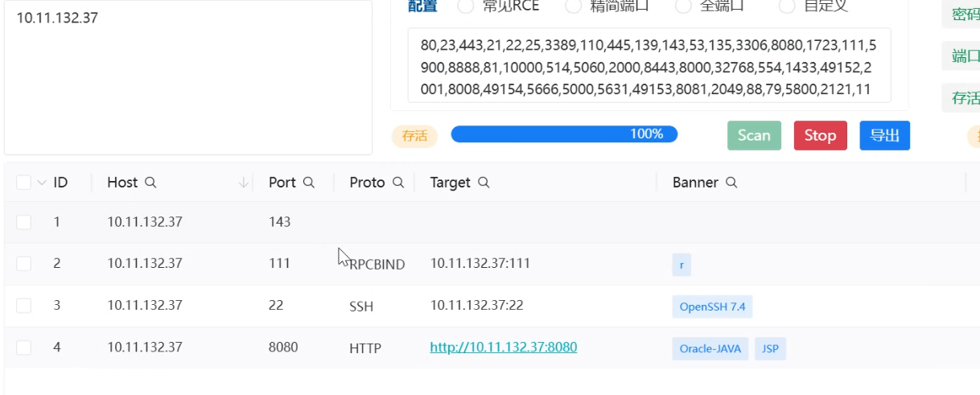Click the OpenSSH 7.4 banner tag
This screenshot has width=980, height=395.
click(x=712, y=307)
